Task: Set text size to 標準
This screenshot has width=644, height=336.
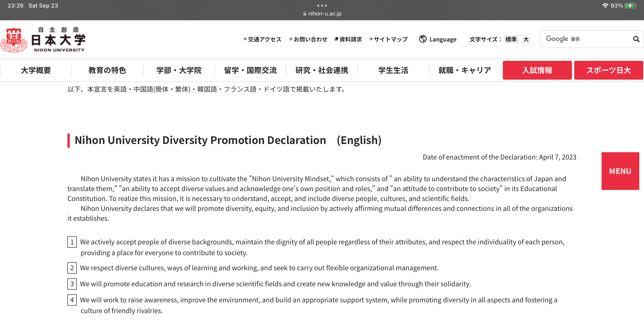Action: [511, 39]
